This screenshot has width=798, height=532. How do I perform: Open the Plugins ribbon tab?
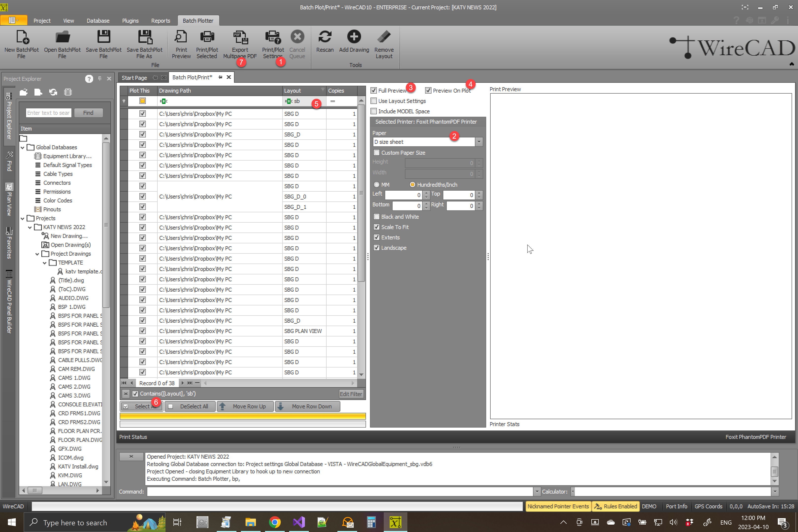point(130,21)
